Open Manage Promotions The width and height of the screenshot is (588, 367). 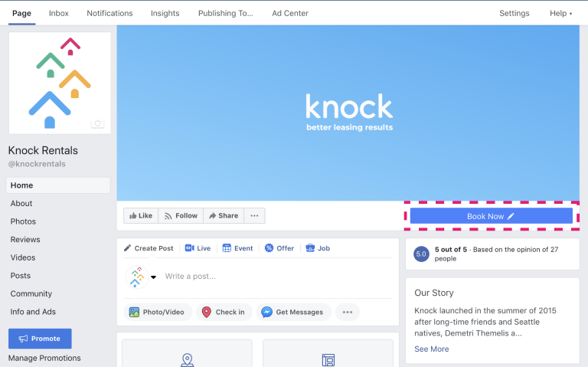point(44,358)
